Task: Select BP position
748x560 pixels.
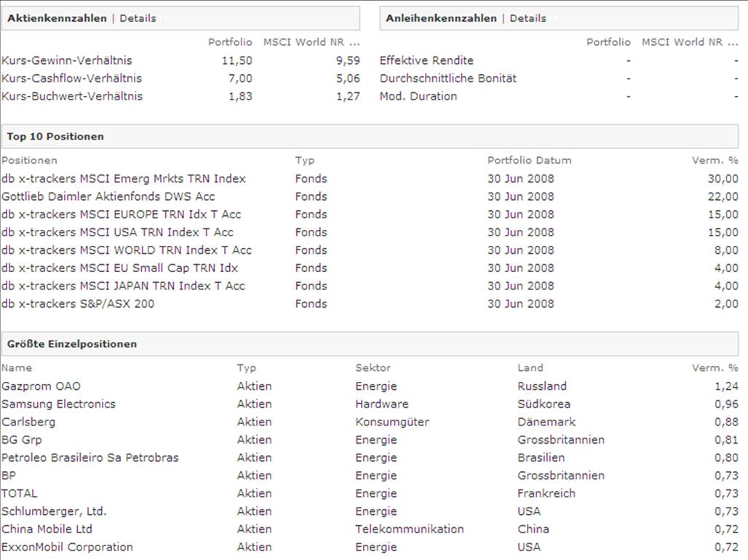Action: pyautogui.click(x=9, y=476)
